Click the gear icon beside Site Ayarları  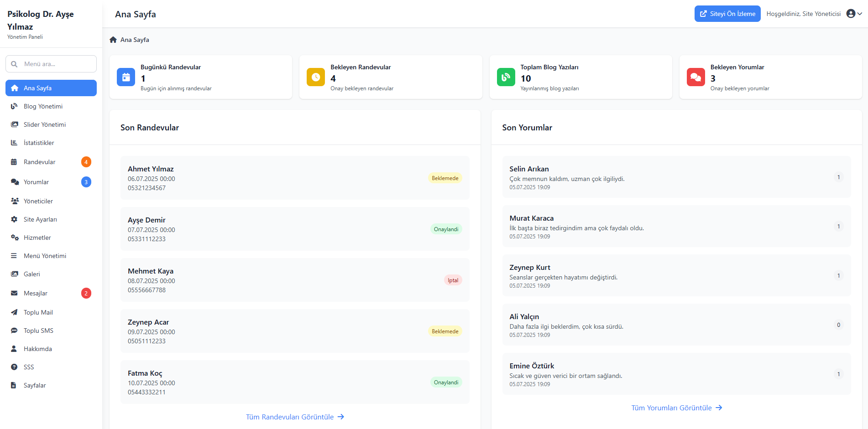[x=14, y=219]
